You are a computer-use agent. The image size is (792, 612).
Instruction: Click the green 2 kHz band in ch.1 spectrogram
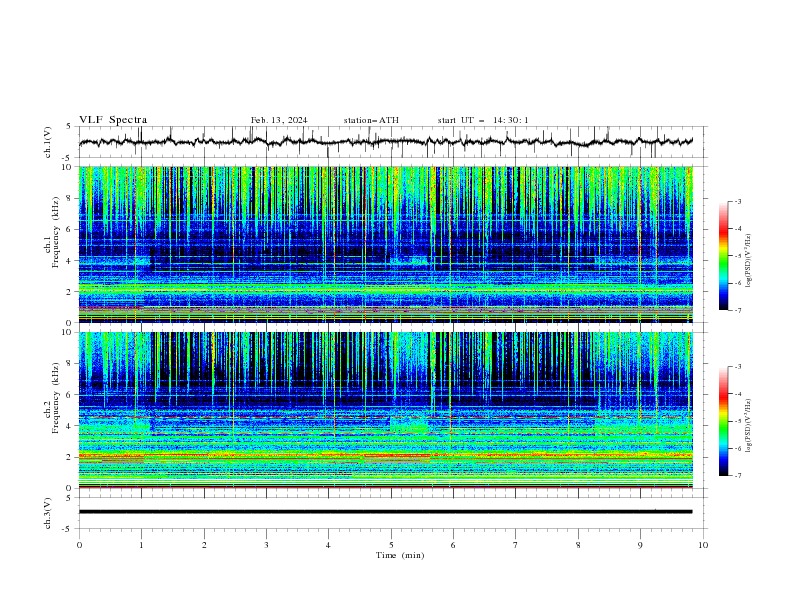[x=385, y=288]
